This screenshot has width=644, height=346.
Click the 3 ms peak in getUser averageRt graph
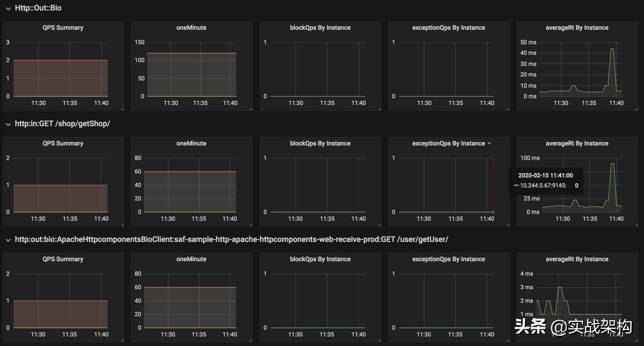560,288
